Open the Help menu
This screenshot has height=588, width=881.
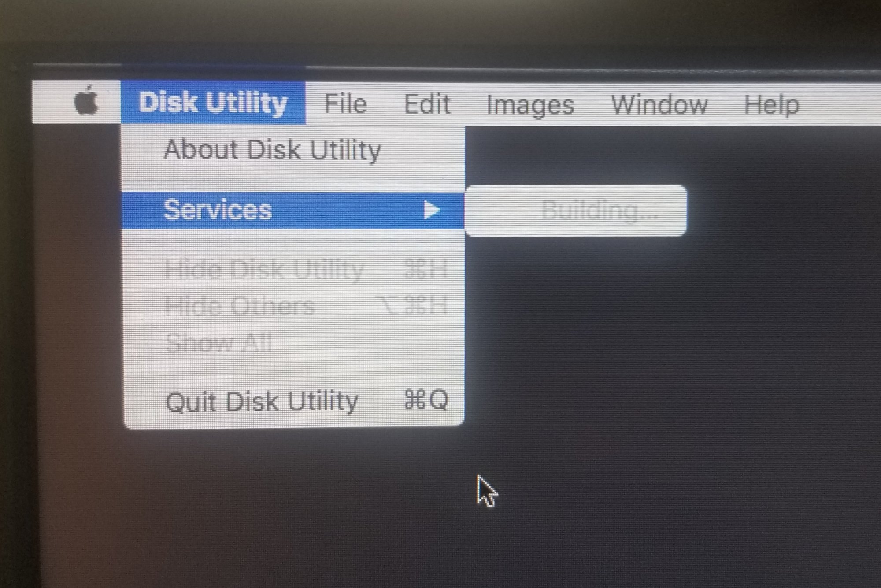[x=771, y=106]
